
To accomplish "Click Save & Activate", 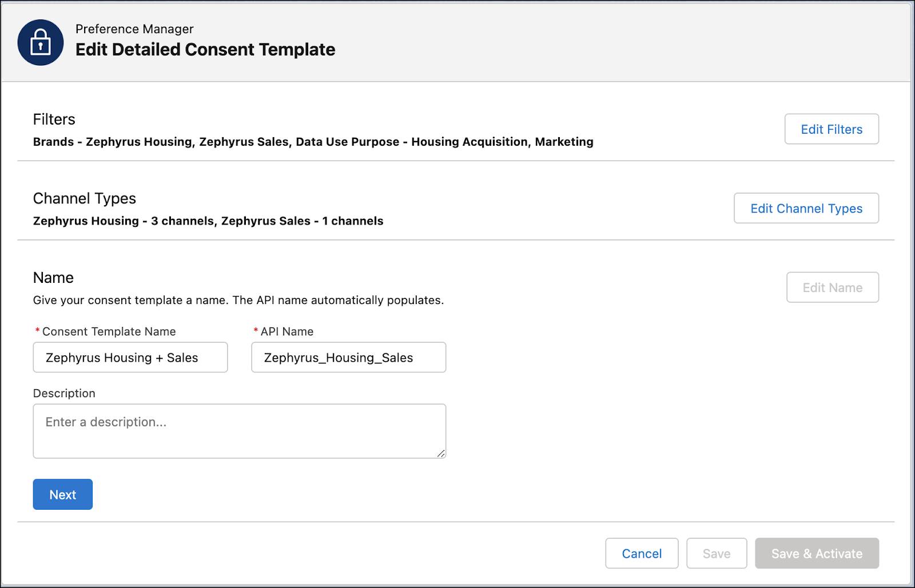I will point(817,554).
